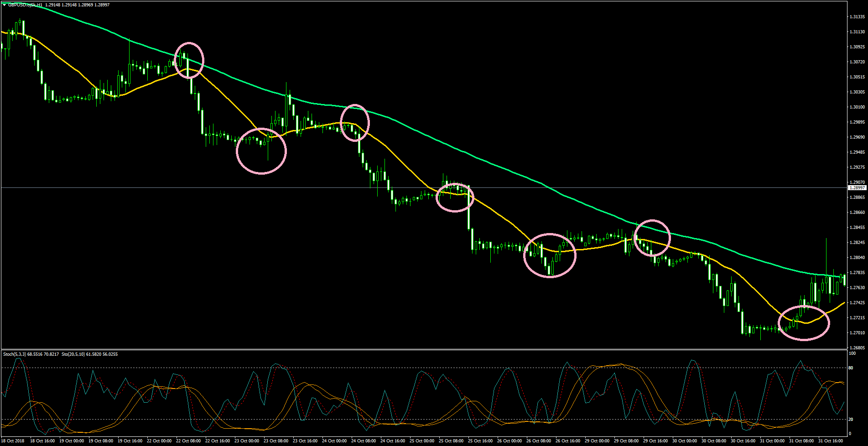Click the 26 Oct 00:00 time label
Screen dimensions: 868x446
coord(509,441)
